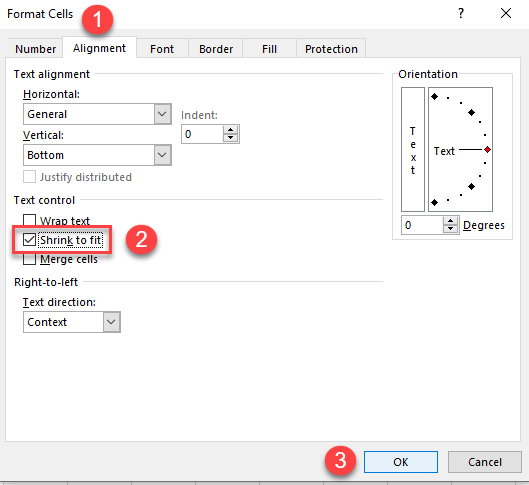Confirm changes with the OK button

click(401, 462)
